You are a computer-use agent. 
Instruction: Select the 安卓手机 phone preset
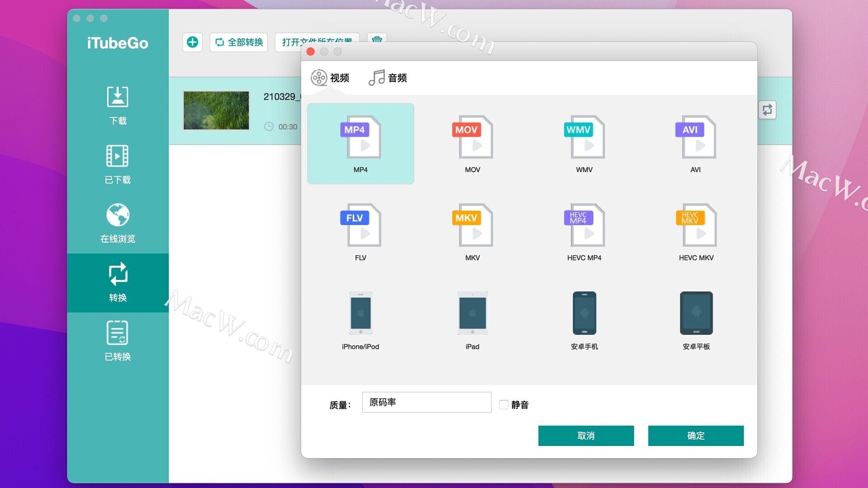click(584, 320)
